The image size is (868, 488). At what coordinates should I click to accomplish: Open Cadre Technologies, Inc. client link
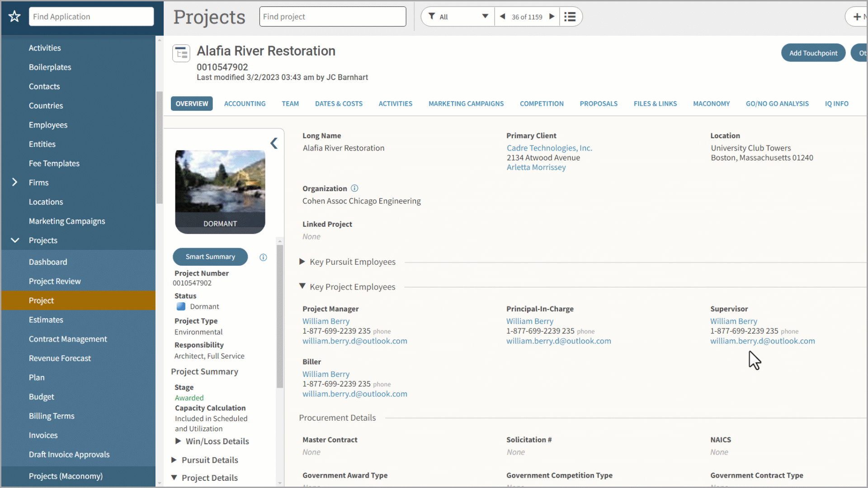(x=549, y=148)
